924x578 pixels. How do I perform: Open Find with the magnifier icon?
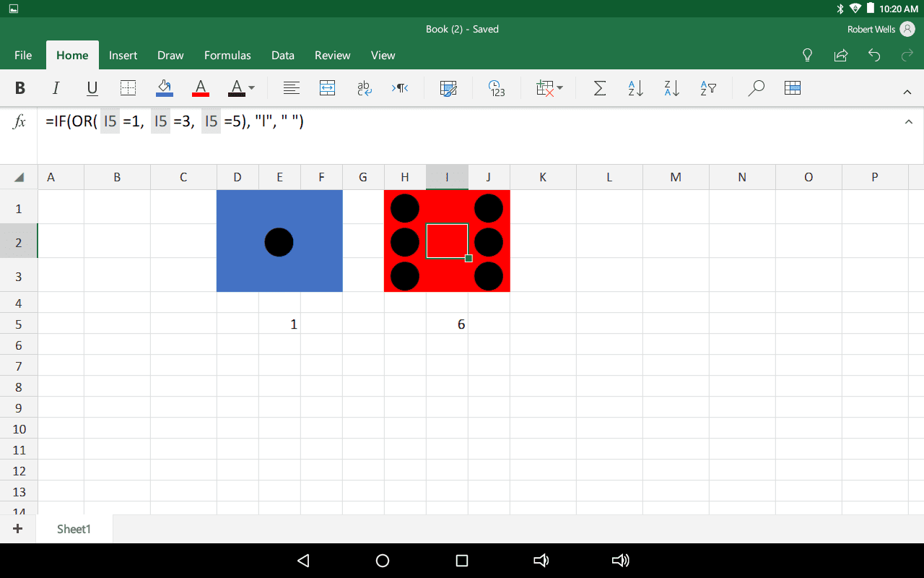pyautogui.click(x=756, y=88)
